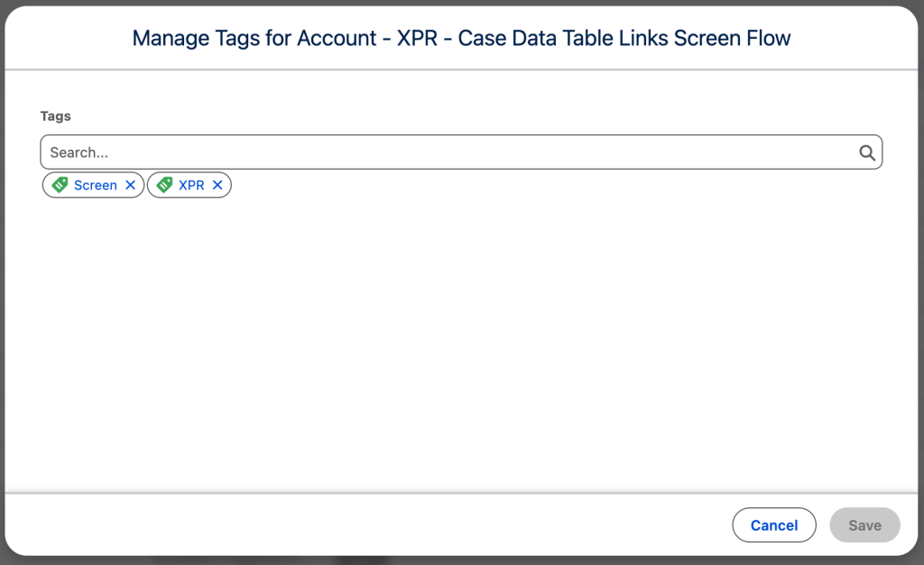924x565 pixels.
Task: Click the dark backdrop below the dialog
Action: [461, 560]
